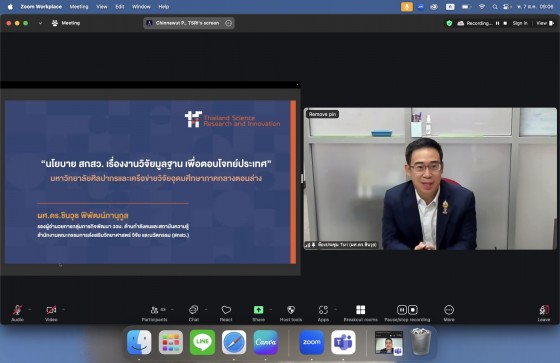Open Breakout rooms
Image resolution: width=560 pixels, height=363 pixels.
(360, 313)
